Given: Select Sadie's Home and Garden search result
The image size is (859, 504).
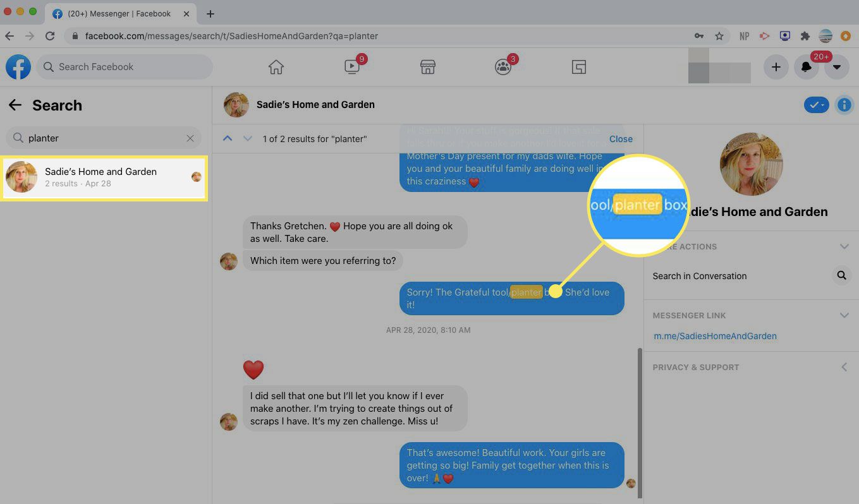Looking at the screenshot, I should coord(104,177).
